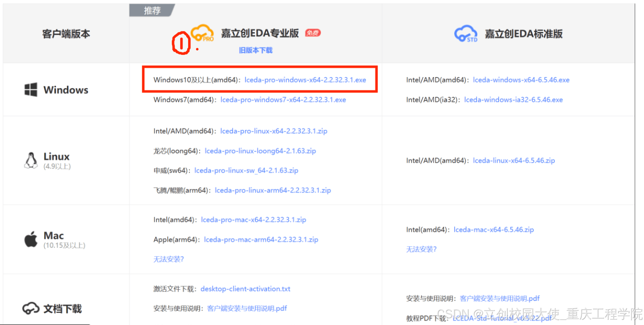This screenshot has height=325, width=644.
Task: Click the Linux penguin icon
Action: pos(31,160)
